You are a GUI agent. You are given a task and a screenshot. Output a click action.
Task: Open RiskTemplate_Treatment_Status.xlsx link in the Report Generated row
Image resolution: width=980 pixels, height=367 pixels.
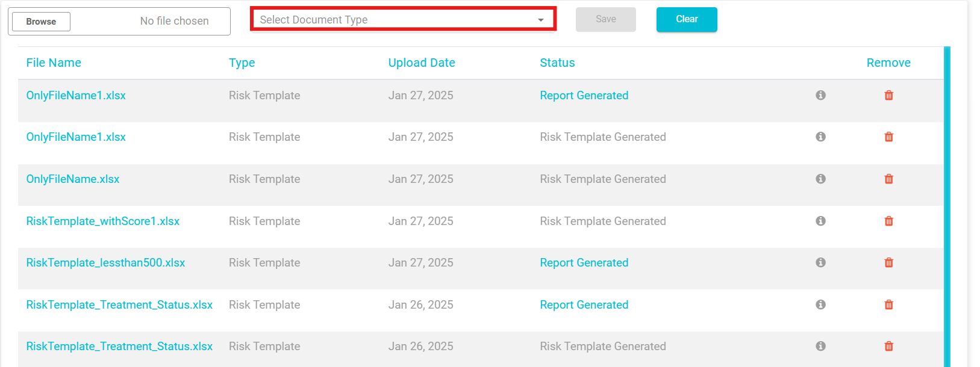119,304
